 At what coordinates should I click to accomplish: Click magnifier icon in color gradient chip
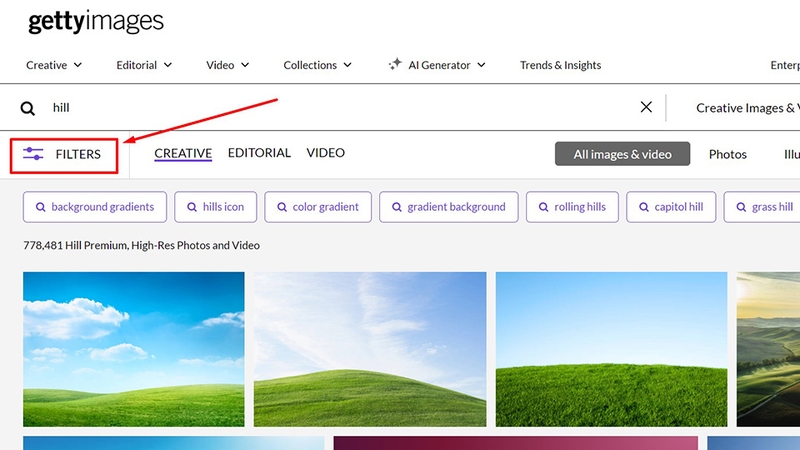point(282,207)
